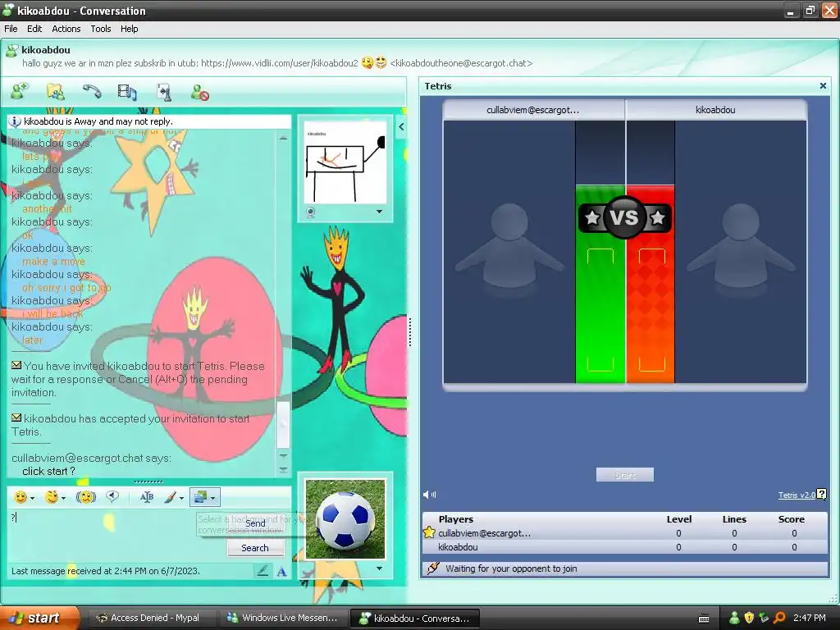Open the Tools menu

tap(101, 29)
